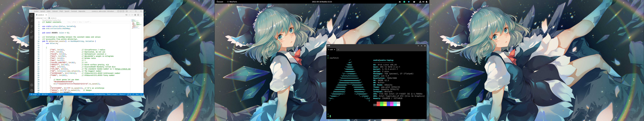Close the consts.rs editor tab
The image size is (644, 121).
coord(46,15)
